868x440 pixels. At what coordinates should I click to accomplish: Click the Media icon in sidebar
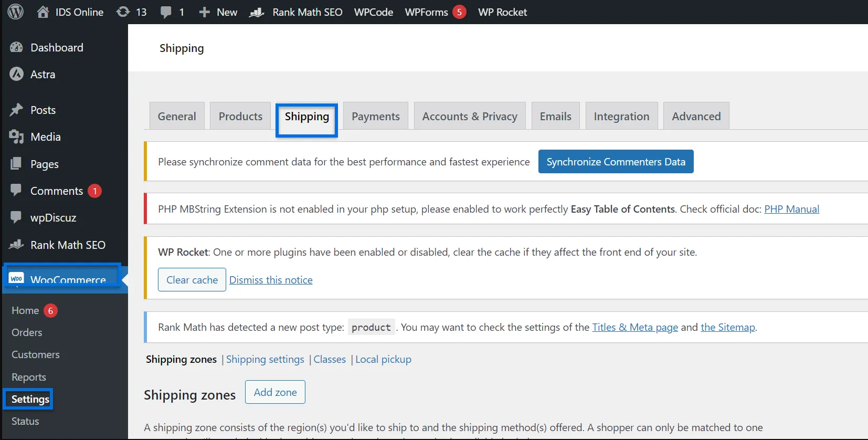[x=16, y=137]
